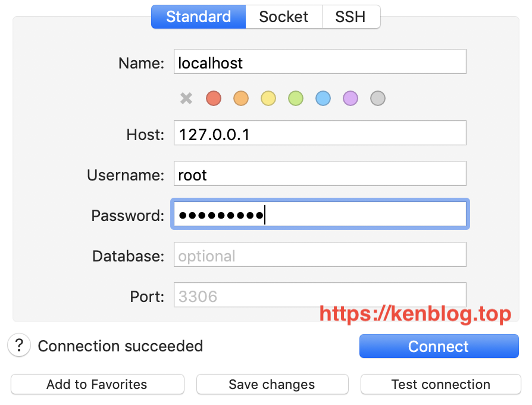Switch to the Standard connection tab
The height and width of the screenshot is (405, 532).
(x=199, y=17)
